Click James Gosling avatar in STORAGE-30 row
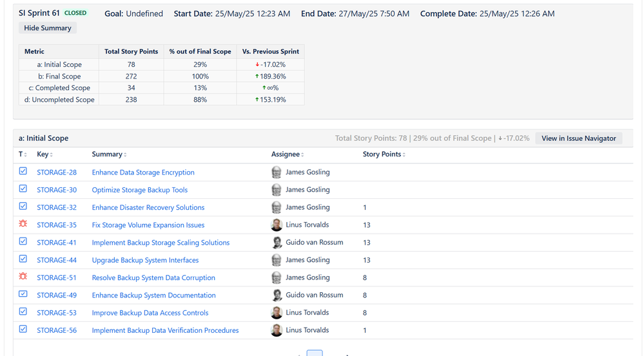Viewport: 644px width, 356px height. pyautogui.click(x=277, y=190)
